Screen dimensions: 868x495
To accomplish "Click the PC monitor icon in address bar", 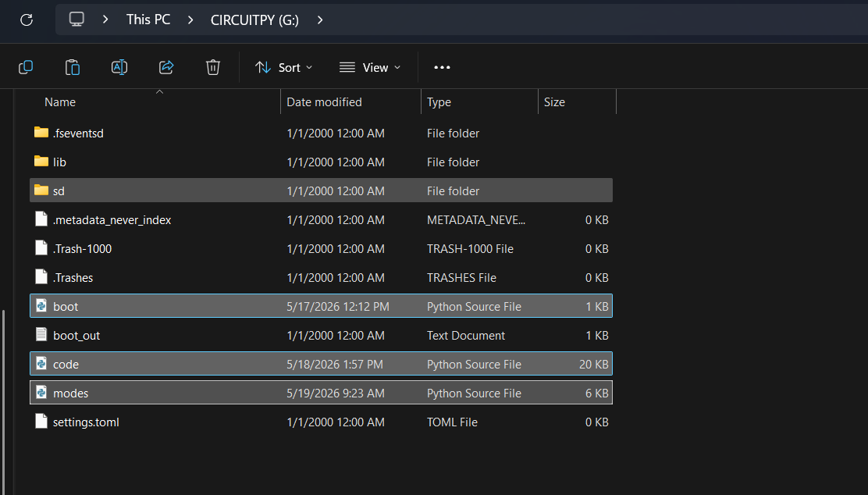I will point(76,20).
